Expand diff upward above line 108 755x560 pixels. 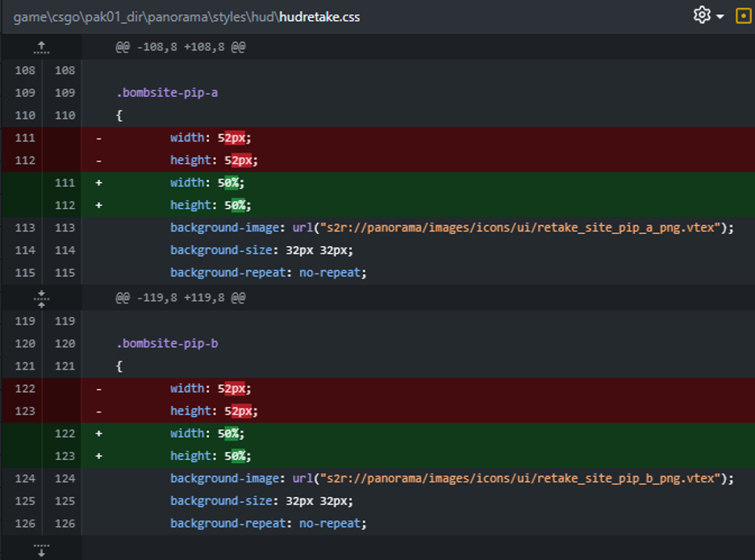pos(41,47)
